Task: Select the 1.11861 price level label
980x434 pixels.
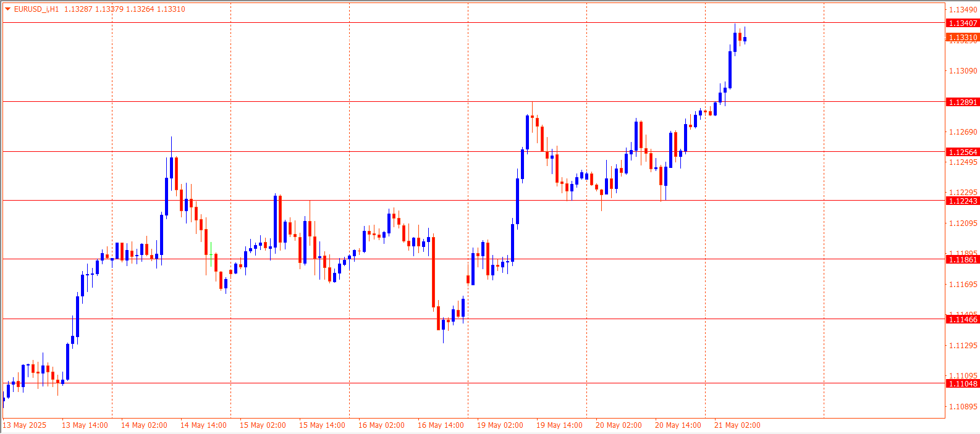Action: tap(963, 260)
